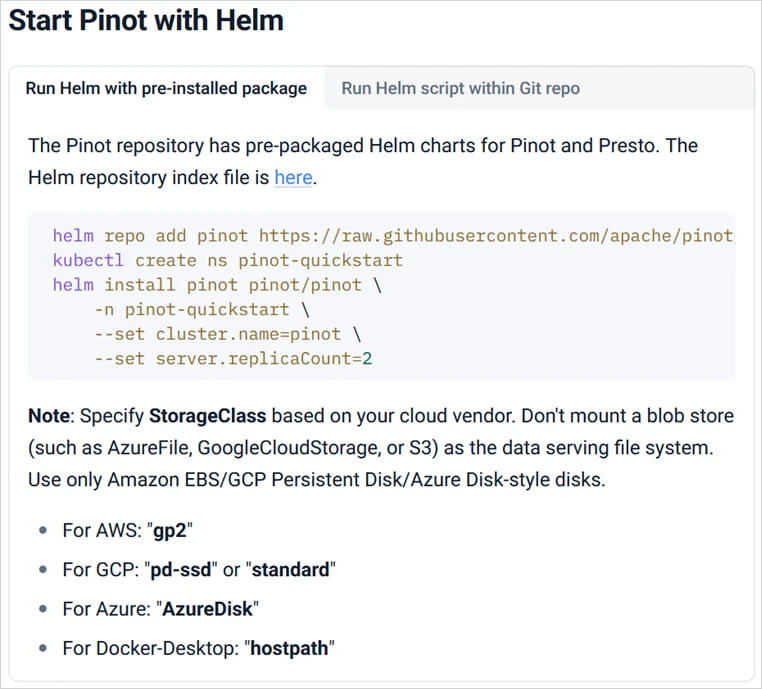Switch to Run Helm script within Git repo tab
This screenshot has height=689, width=762.
[x=460, y=88]
